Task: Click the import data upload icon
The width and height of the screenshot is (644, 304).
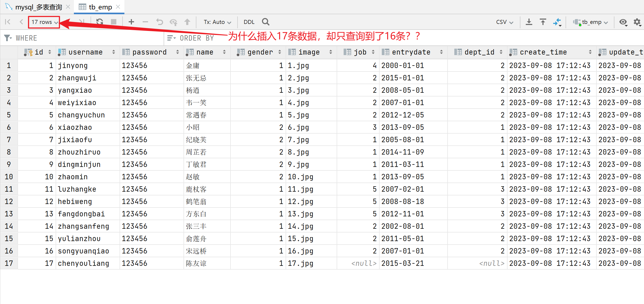Action: [x=543, y=22]
